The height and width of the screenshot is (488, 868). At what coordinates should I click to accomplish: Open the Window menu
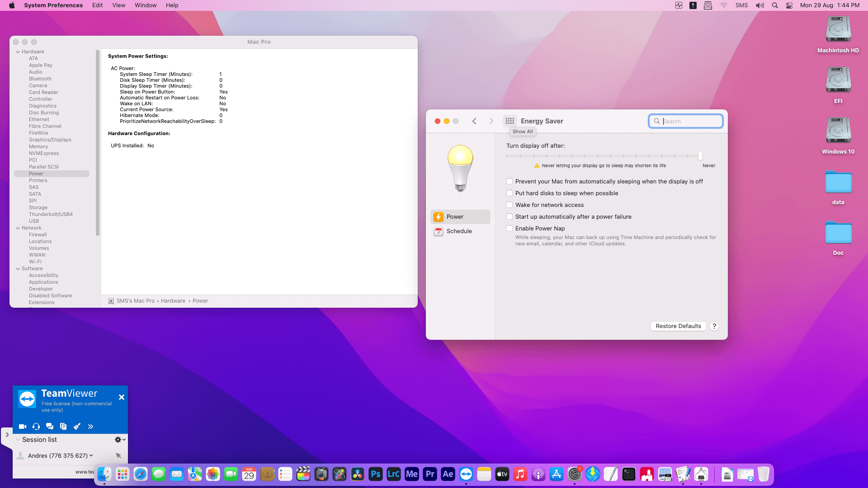click(145, 5)
